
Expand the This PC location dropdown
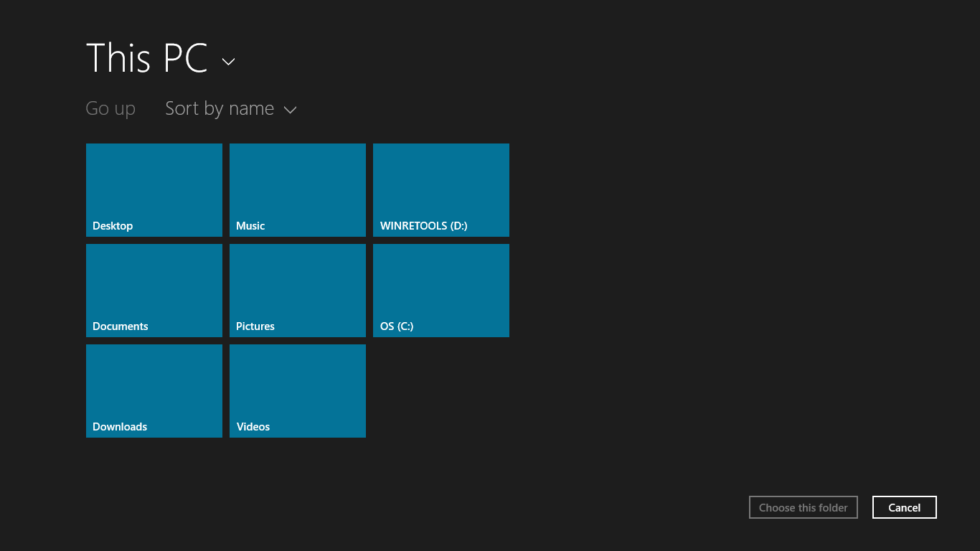click(x=227, y=62)
